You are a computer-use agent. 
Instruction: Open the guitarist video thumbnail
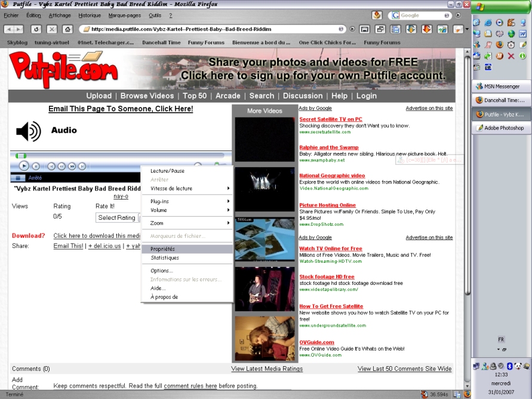pos(265,289)
